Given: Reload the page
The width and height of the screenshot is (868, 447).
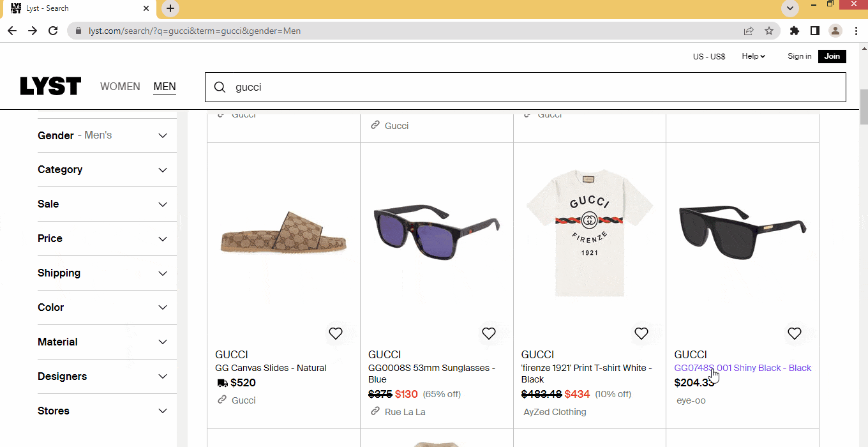Looking at the screenshot, I should tap(54, 31).
